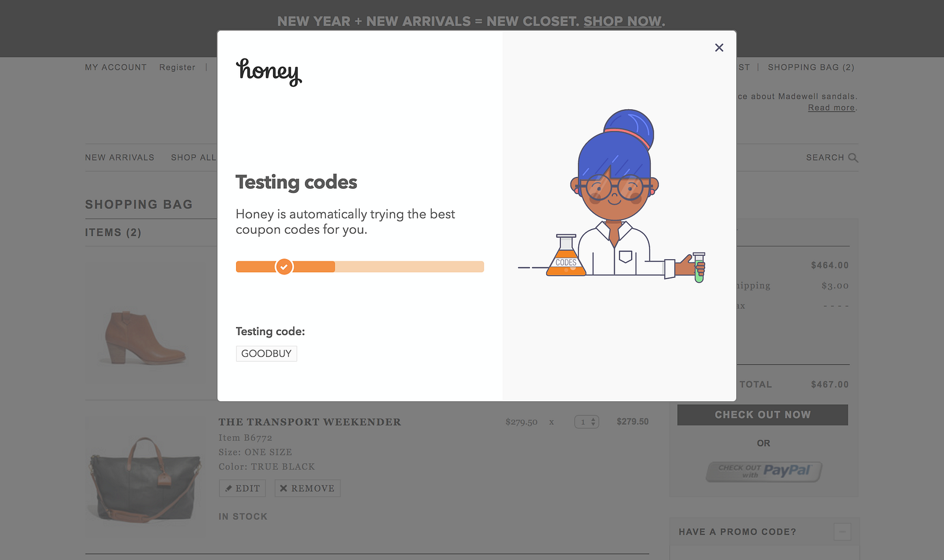Open the SHOP NOW banner link

pos(622,21)
